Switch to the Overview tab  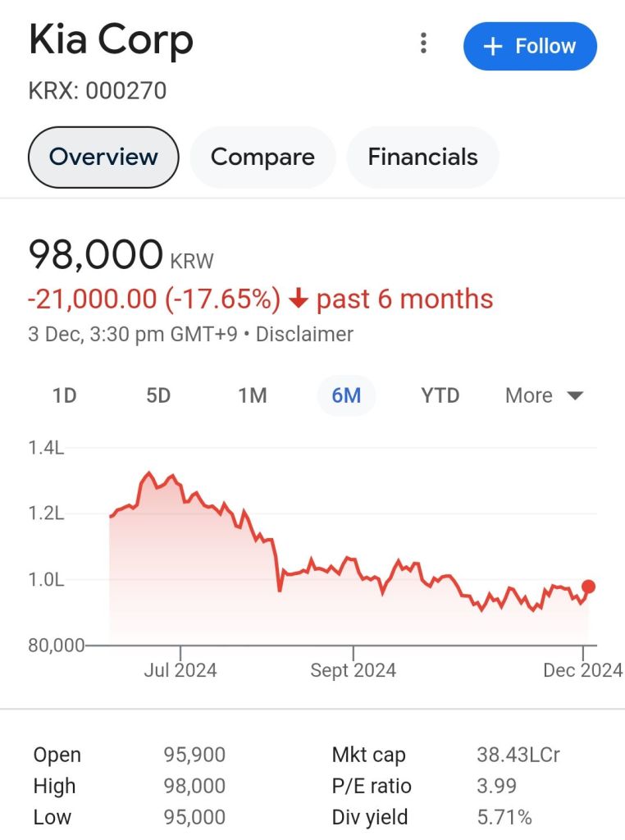point(103,157)
